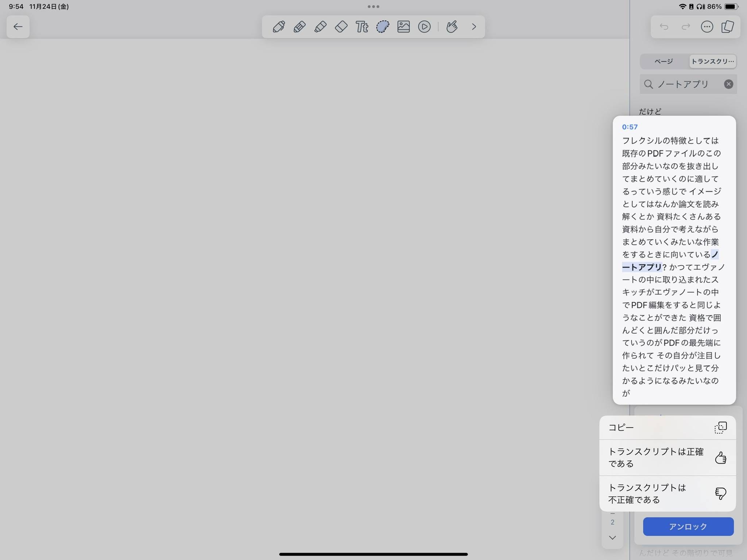Activate the lasso selection tool
This screenshot has height=560, width=747.
pos(382,26)
